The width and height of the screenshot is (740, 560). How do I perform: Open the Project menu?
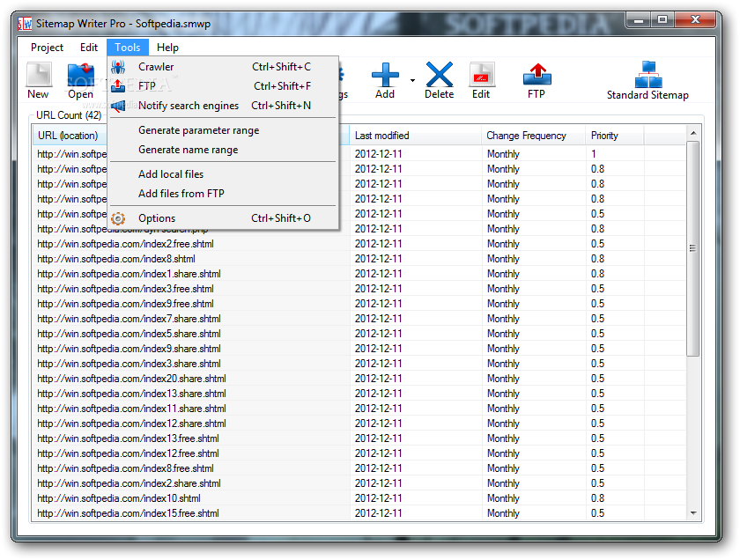[47, 48]
